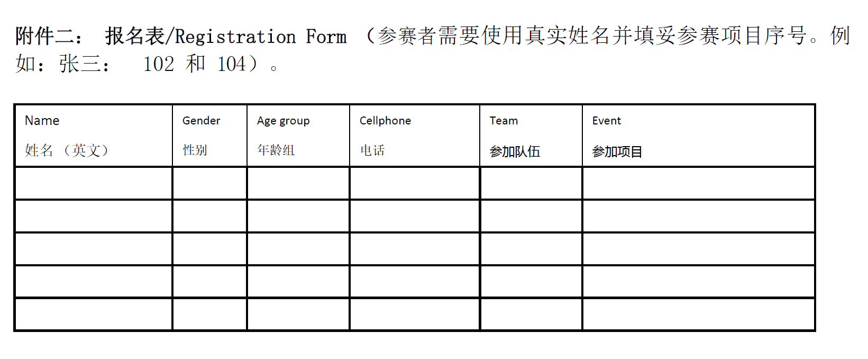The height and width of the screenshot is (359, 868).
Task: Click the Event header cell
Action: click(698, 136)
